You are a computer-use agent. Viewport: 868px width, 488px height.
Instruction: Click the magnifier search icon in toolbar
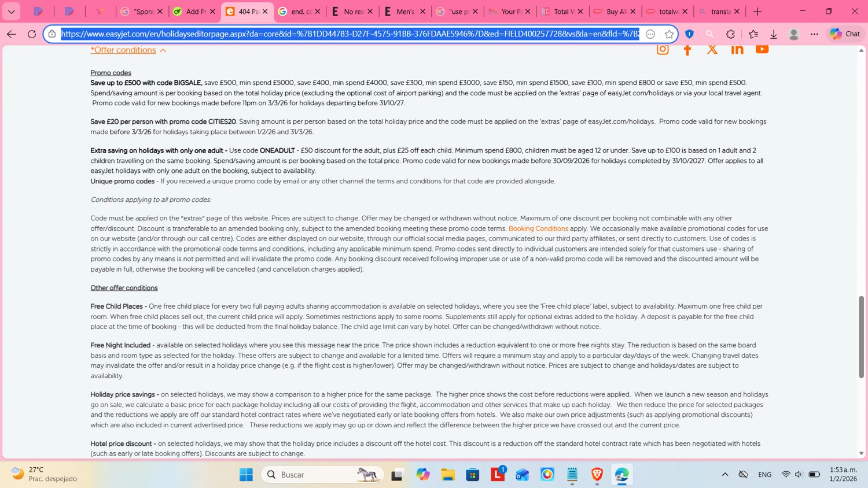(x=710, y=34)
